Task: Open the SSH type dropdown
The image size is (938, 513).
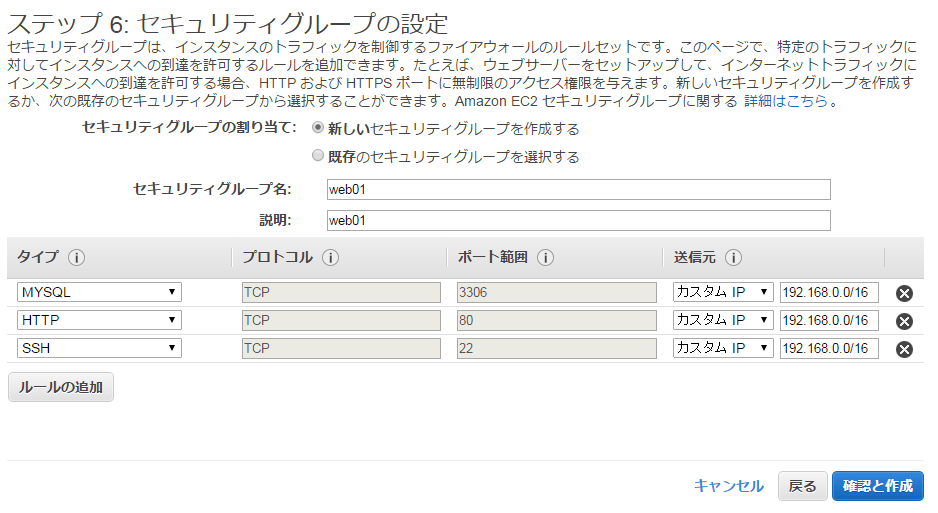Action: point(99,348)
